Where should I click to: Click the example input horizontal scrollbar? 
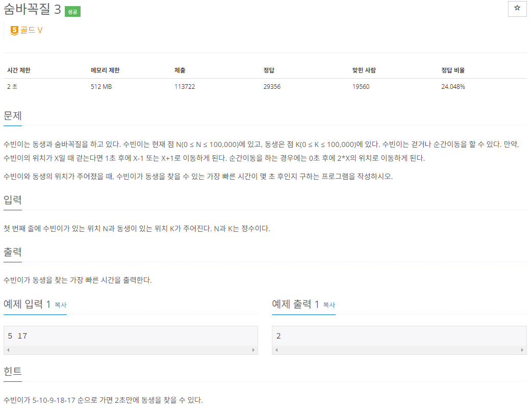point(130,350)
